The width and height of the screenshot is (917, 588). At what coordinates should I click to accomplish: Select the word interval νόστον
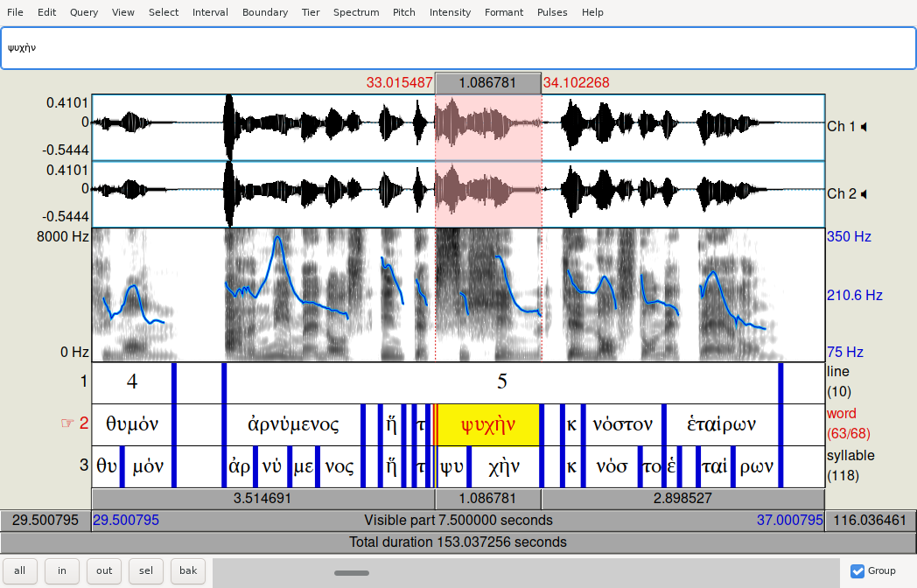(x=622, y=425)
